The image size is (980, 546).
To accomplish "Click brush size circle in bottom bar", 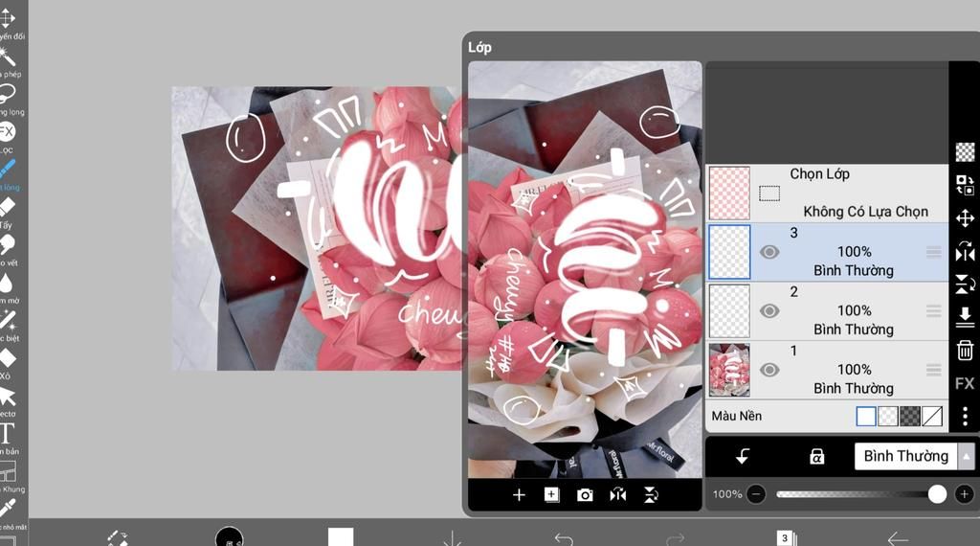I will click(230, 536).
